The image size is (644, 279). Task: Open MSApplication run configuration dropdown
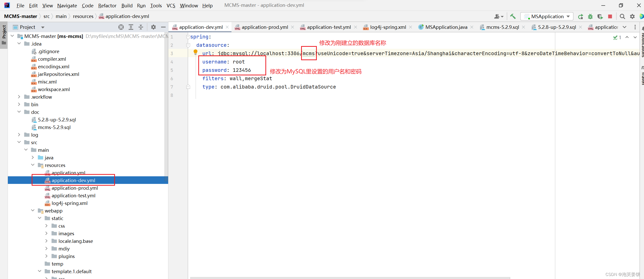tap(547, 16)
